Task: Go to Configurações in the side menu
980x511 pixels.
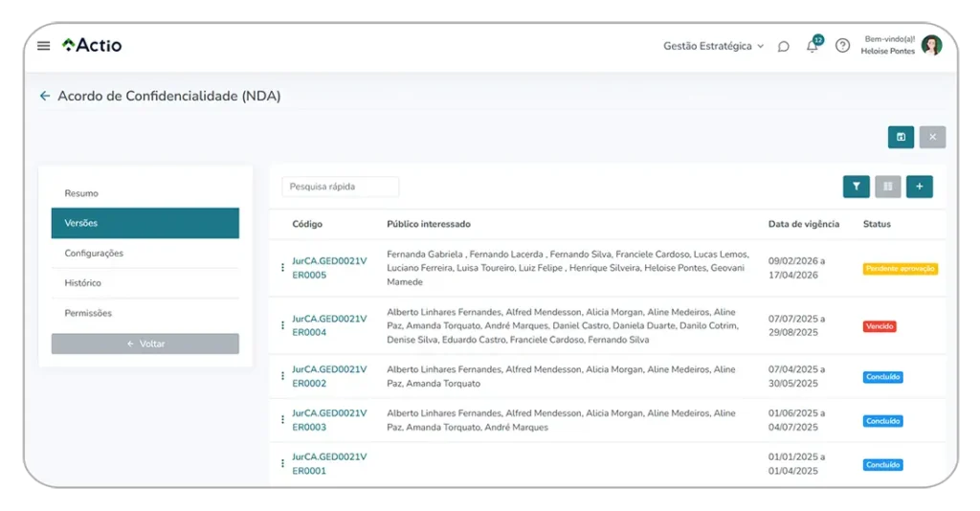Action: click(x=94, y=254)
